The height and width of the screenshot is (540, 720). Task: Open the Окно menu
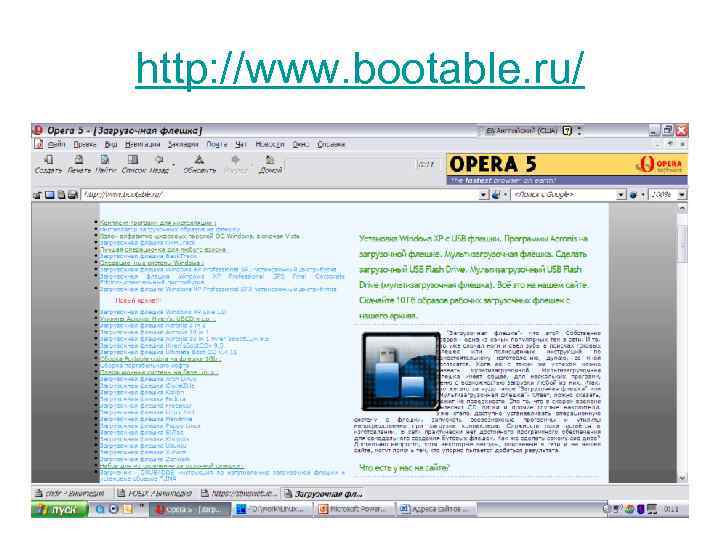[301, 144]
